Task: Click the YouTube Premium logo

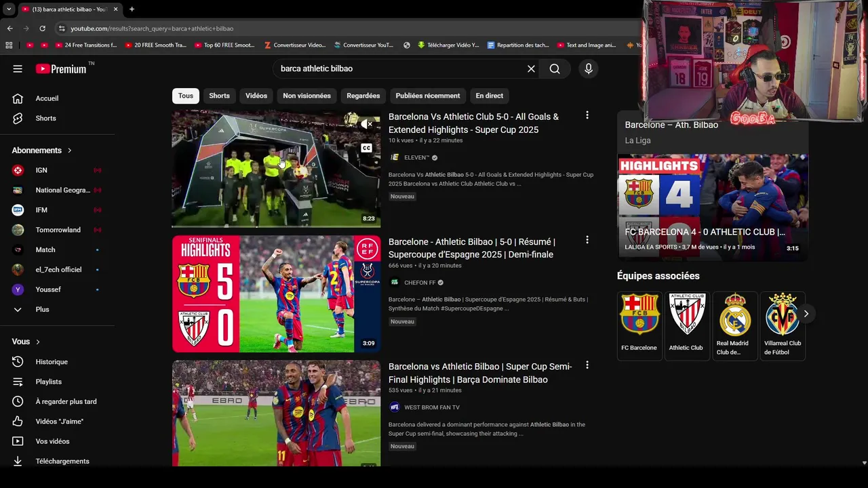Action: click(61, 68)
